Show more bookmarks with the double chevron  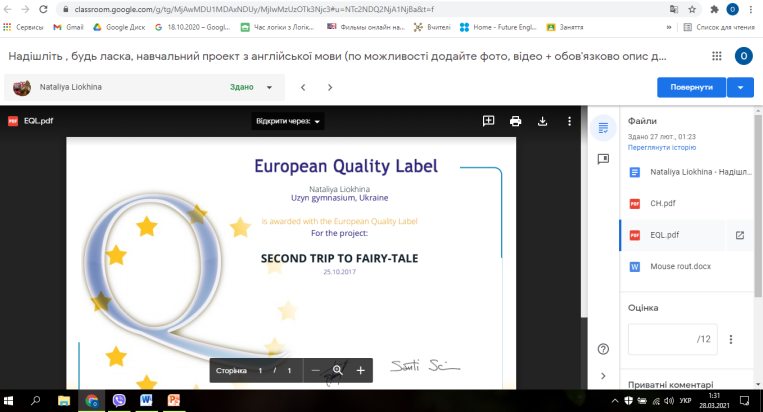(669, 27)
